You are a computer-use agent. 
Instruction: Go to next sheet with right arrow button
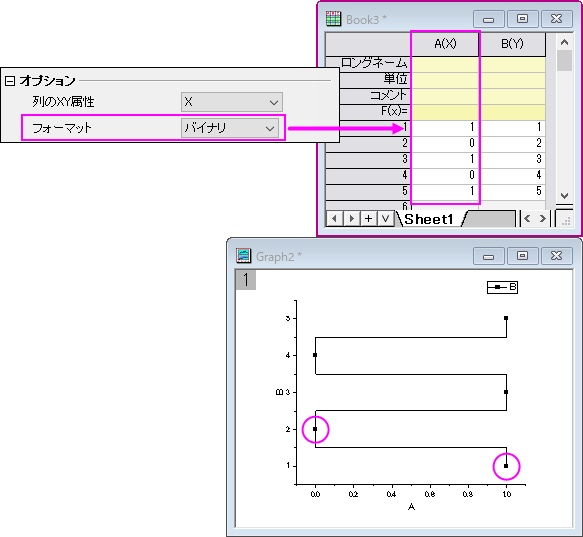coord(351,219)
